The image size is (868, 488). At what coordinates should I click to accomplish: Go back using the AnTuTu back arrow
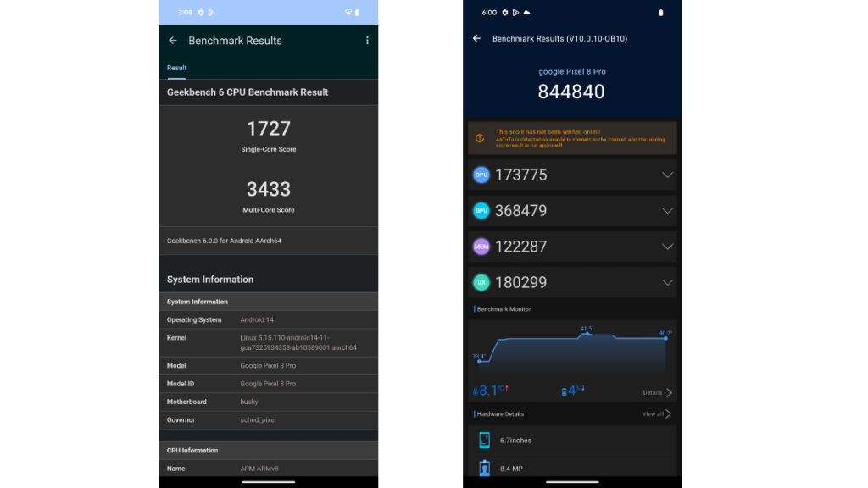click(476, 39)
